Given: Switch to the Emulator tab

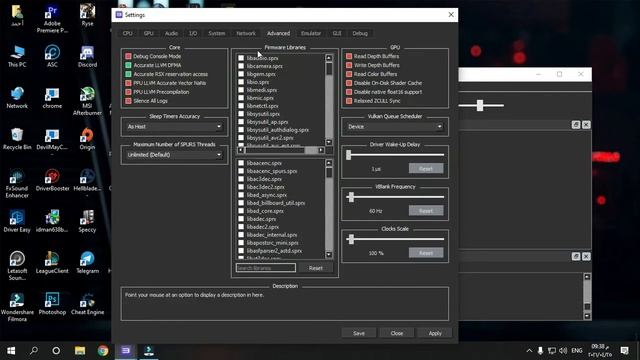Looking at the screenshot, I should [x=311, y=33].
